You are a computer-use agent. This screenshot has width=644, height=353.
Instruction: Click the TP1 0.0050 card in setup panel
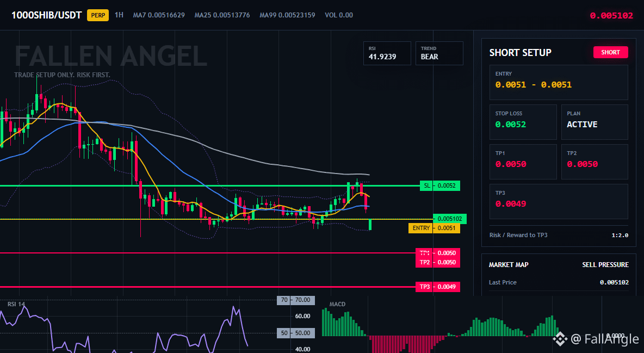[x=523, y=162]
